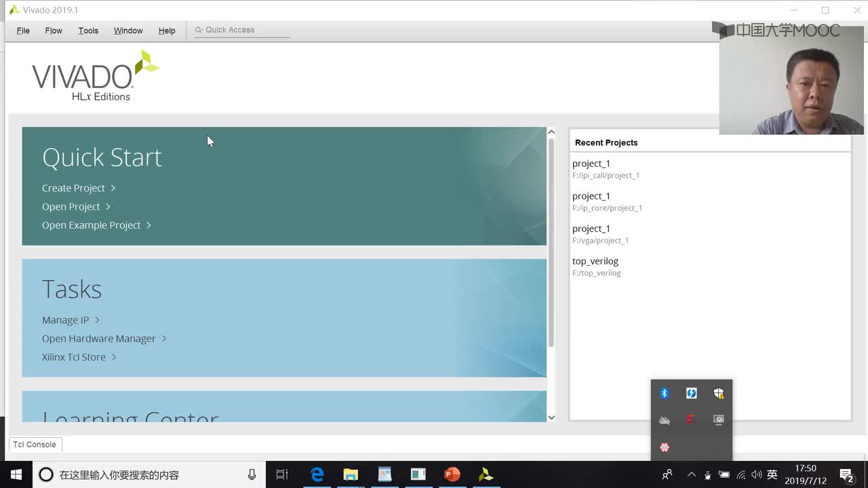Open the File menu
The width and height of the screenshot is (868, 488).
(x=23, y=30)
